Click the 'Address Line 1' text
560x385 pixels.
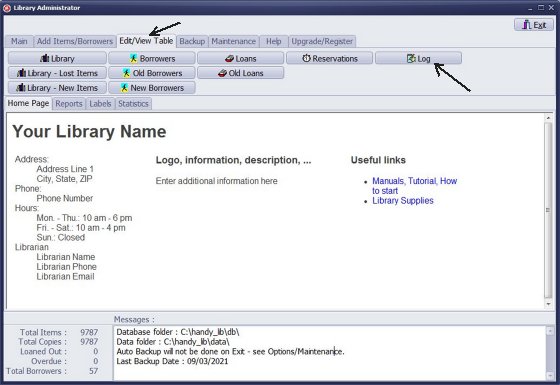[x=65, y=169]
